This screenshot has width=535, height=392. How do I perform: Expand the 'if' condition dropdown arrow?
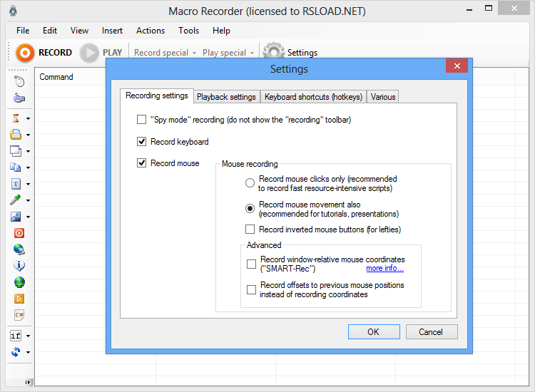pyautogui.click(x=28, y=336)
